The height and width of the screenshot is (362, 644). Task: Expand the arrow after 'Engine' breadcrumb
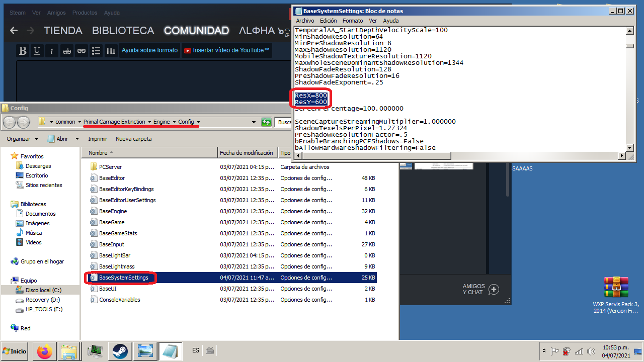174,122
